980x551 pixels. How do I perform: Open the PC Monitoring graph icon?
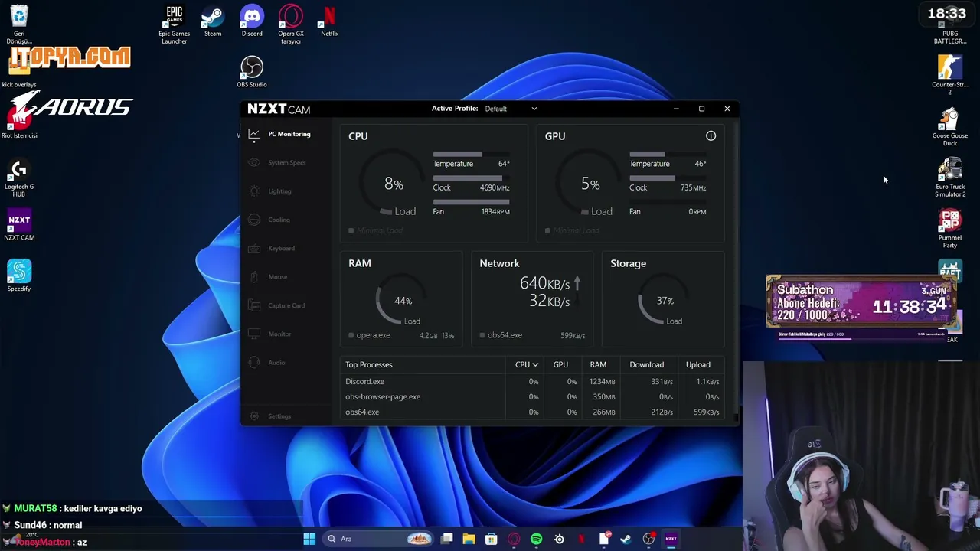tap(254, 135)
